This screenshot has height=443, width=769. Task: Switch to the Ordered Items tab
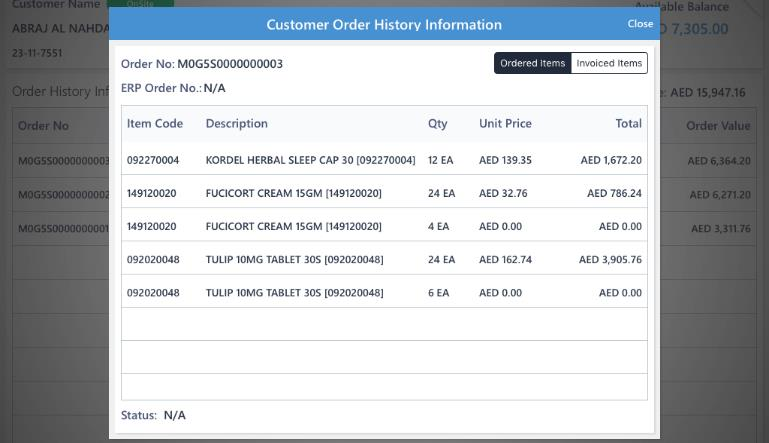click(x=533, y=63)
